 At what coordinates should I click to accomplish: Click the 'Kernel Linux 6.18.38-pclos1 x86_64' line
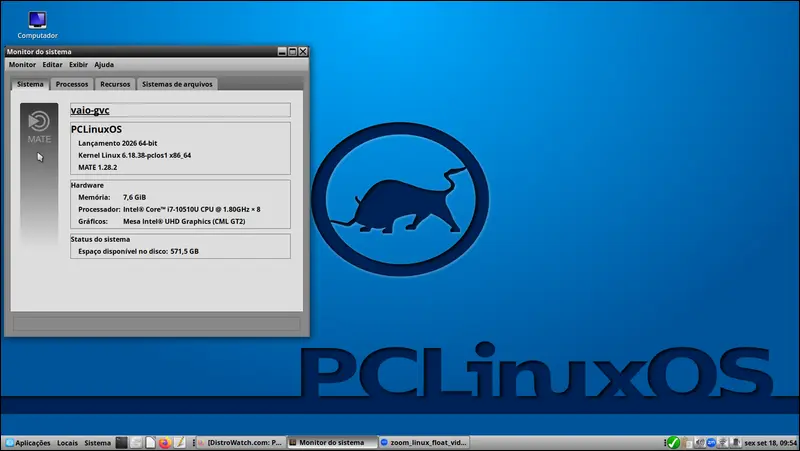pos(135,156)
